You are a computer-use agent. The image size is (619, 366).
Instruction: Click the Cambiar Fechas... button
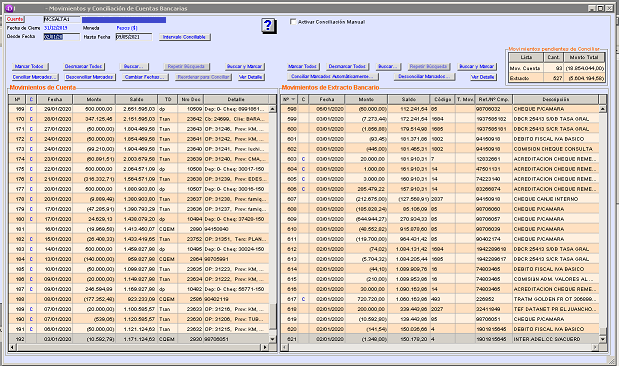(x=144, y=77)
